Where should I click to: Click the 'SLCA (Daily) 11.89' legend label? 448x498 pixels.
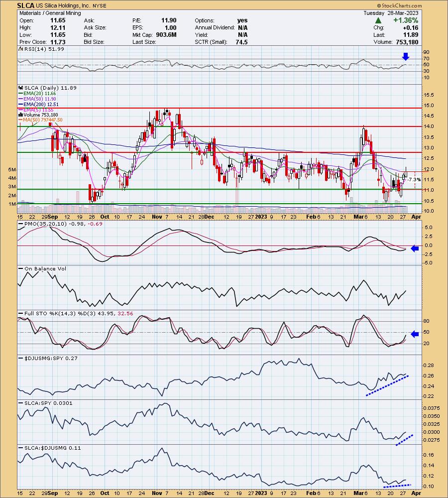(50, 88)
